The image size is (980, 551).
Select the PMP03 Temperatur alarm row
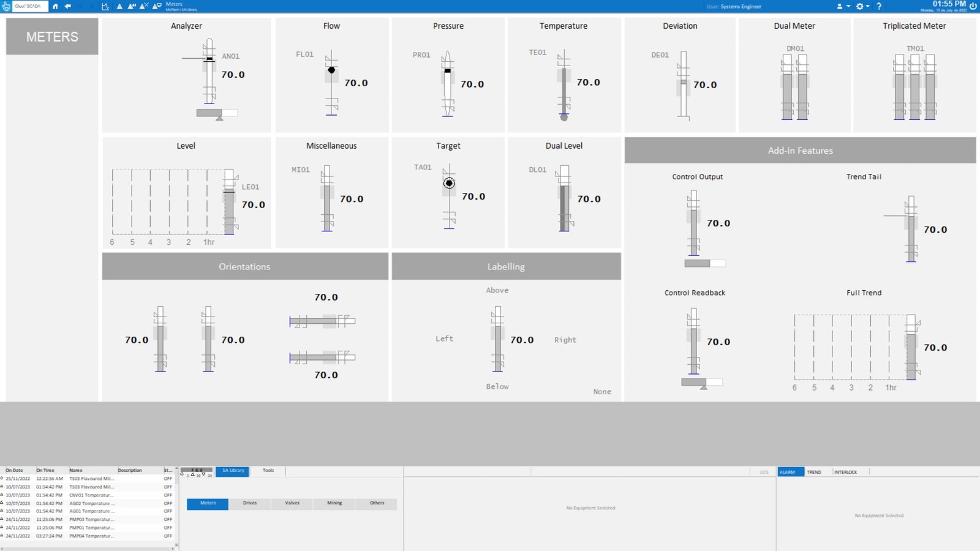[86, 519]
